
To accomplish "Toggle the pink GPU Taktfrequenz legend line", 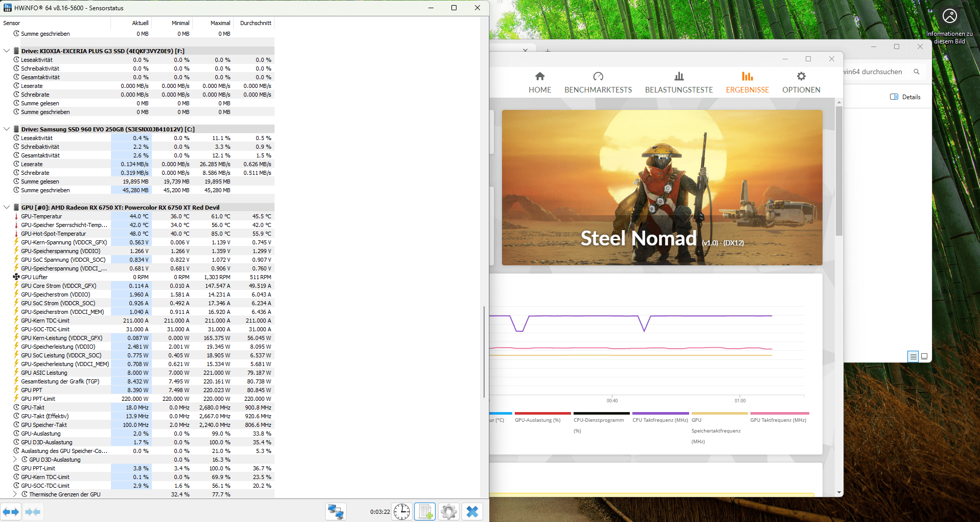I will [x=780, y=417].
